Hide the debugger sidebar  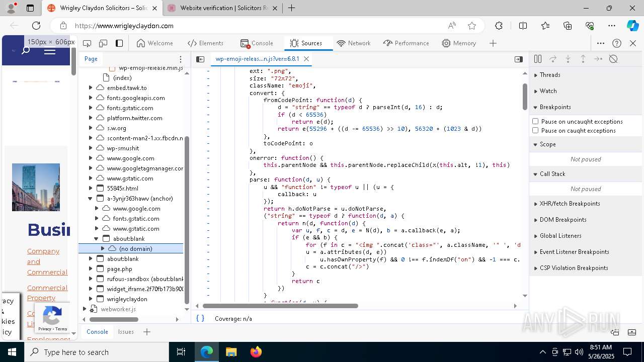click(x=519, y=59)
